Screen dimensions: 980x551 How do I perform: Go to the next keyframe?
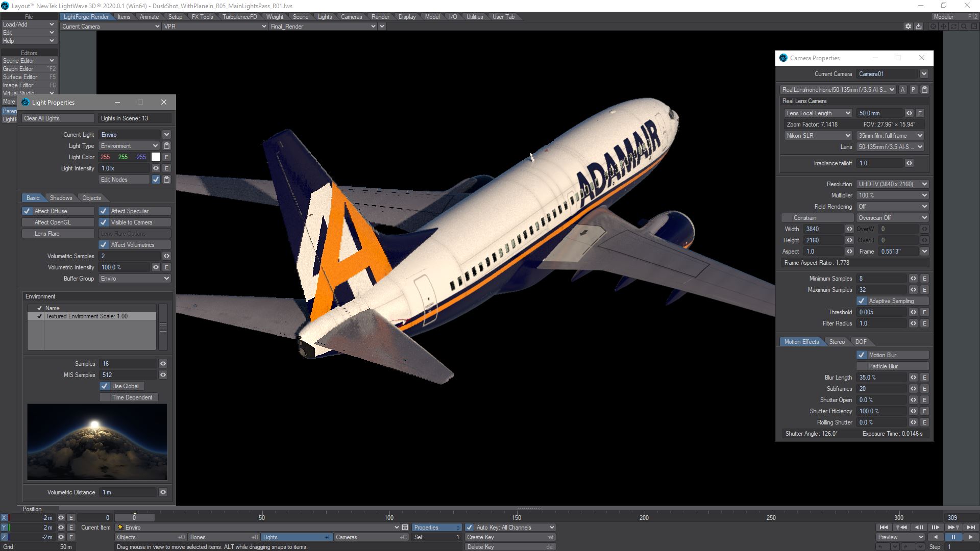[x=953, y=528]
